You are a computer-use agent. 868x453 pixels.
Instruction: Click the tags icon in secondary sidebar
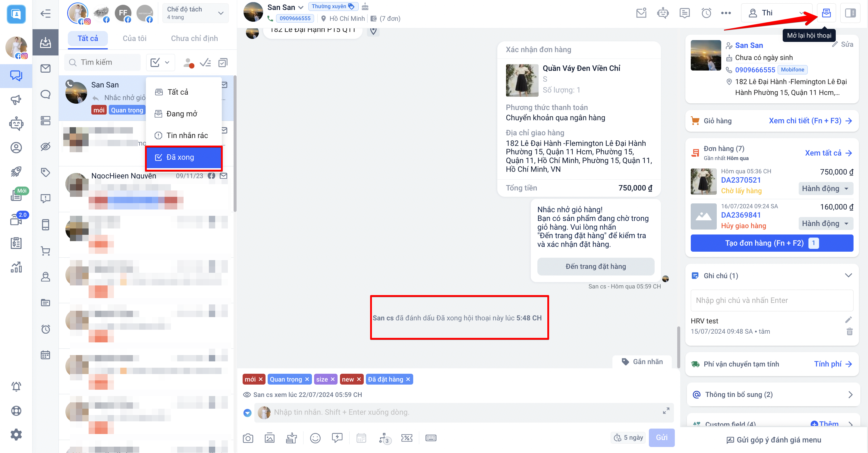click(46, 173)
